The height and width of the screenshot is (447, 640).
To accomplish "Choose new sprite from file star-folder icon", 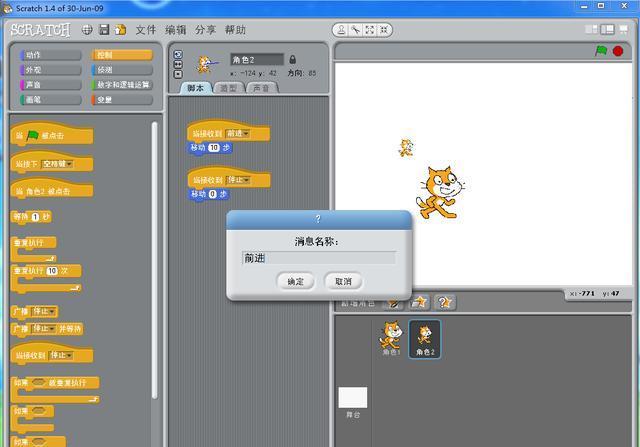I will coord(419,302).
